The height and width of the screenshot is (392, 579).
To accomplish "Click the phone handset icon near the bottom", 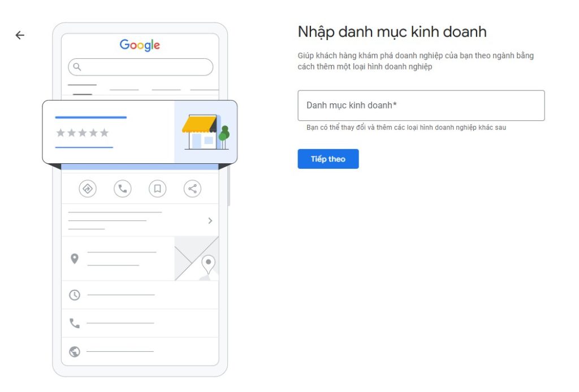I will pos(75,324).
